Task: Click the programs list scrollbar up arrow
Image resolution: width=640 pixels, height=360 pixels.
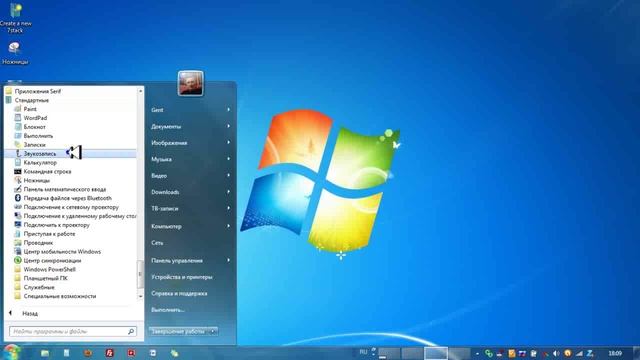Action: 140,91
